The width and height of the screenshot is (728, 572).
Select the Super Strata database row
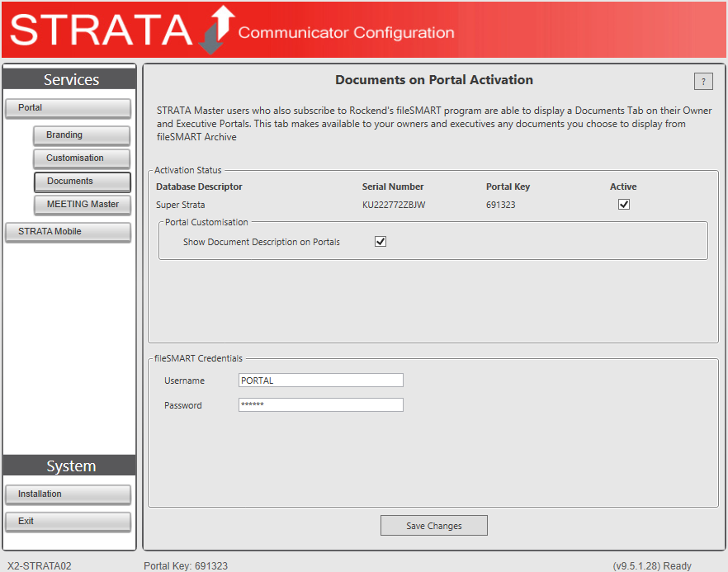tap(181, 205)
